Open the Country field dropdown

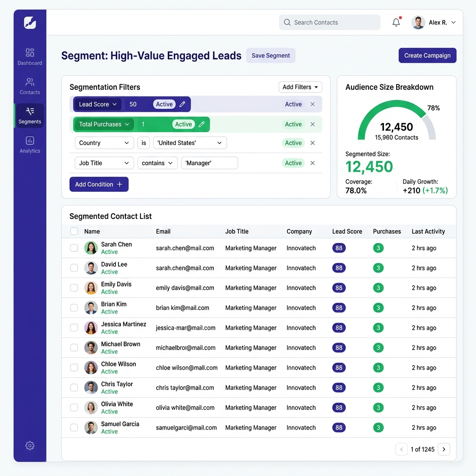pos(104,143)
